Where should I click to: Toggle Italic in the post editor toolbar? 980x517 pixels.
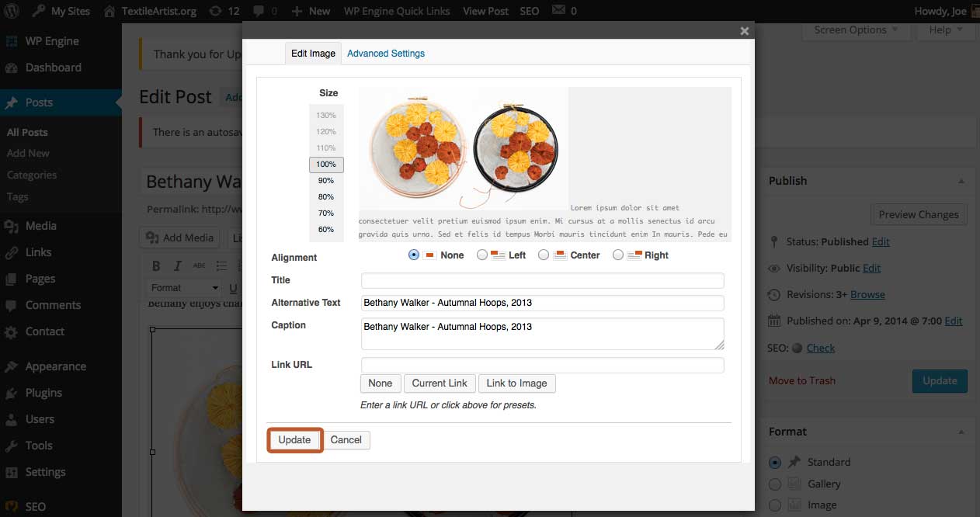[178, 266]
